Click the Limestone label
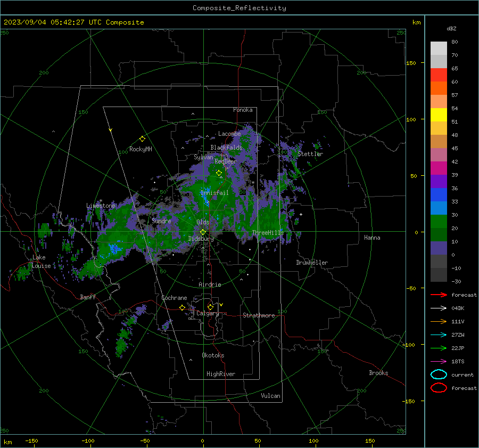Image resolution: width=479 pixels, height=448 pixels. click(x=101, y=206)
